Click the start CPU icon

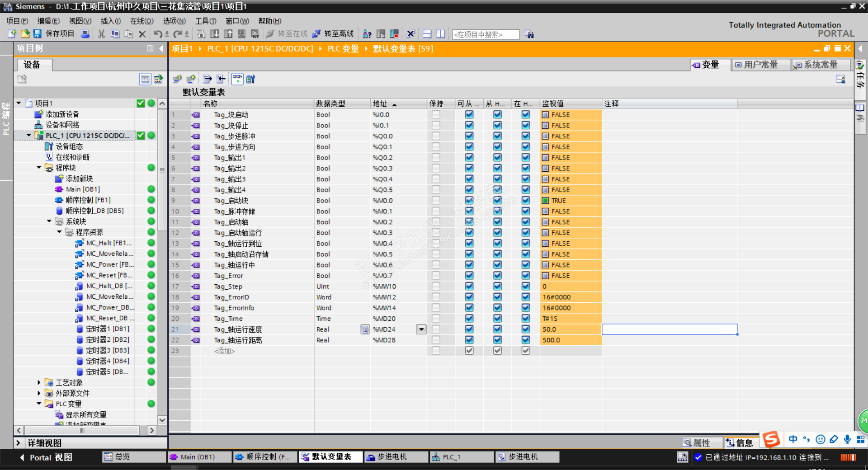click(x=381, y=34)
